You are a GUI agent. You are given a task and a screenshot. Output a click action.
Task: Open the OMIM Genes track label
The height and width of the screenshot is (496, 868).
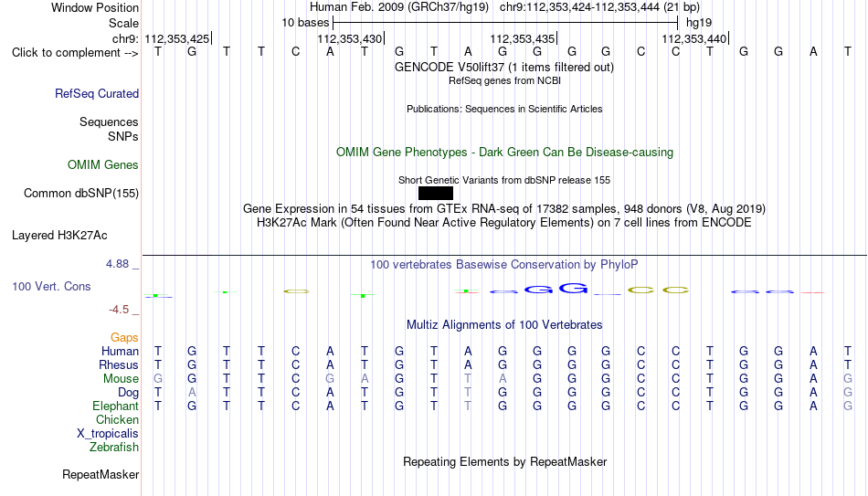click(x=103, y=165)
